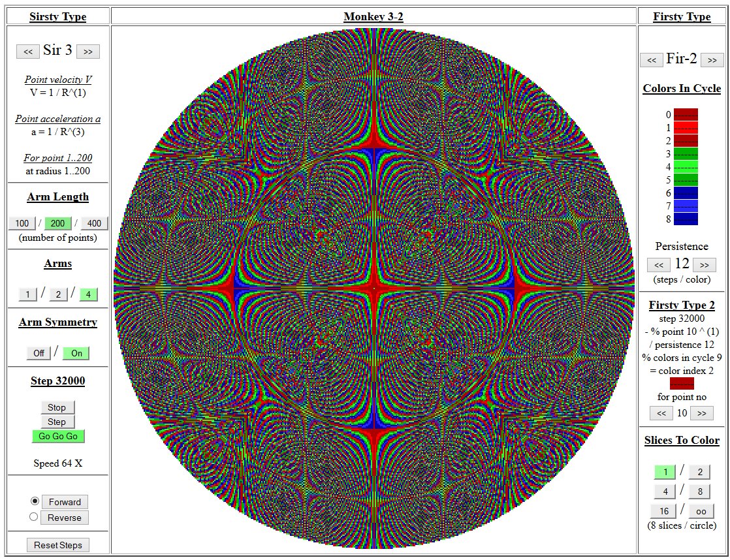Click the Slices To Color heading
Image resolution: width=730 pixels, height=560 pixels.
[x=682, y=441]
